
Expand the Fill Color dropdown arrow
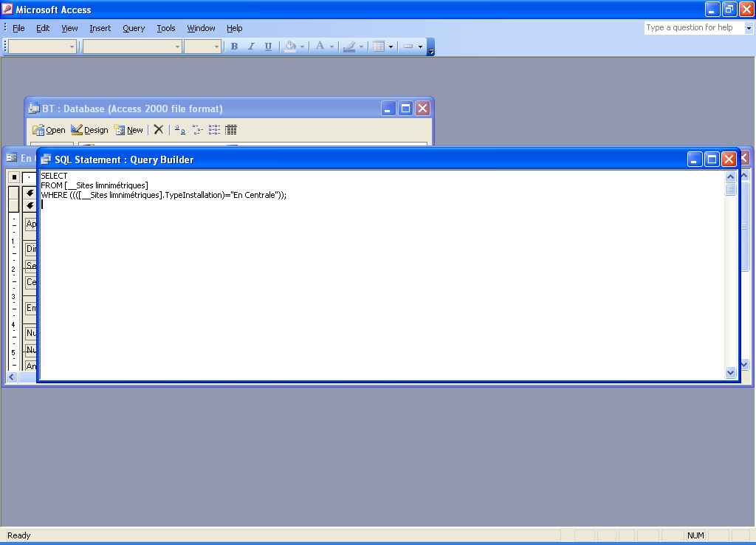pos(302,47)
